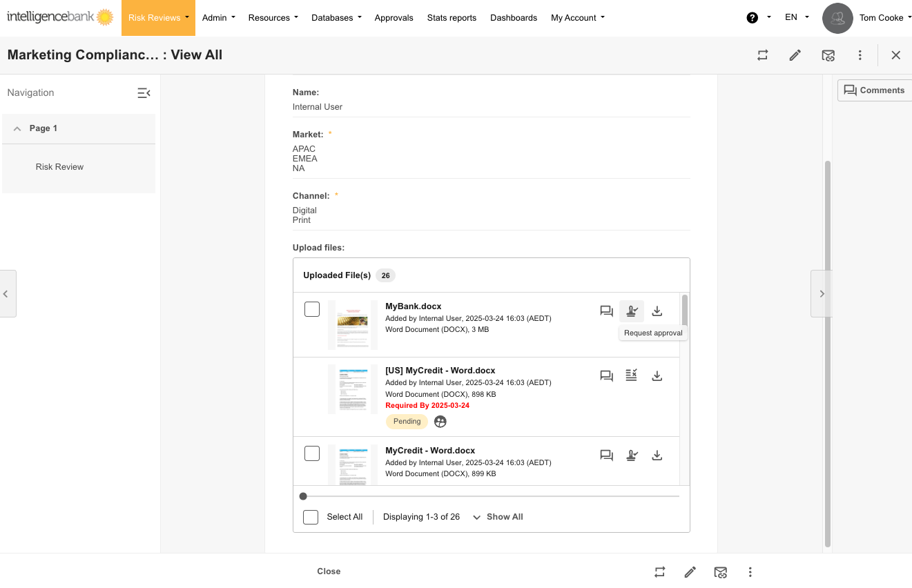Open the Admin dropdown menu
The width and height of the screenshot is (912, 588).
pyautogui.click(x=218, y=18)
